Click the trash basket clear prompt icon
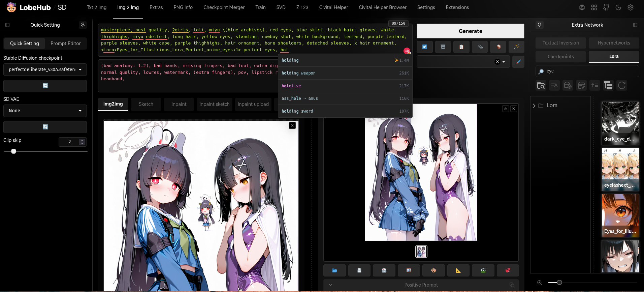Image resolution: width=644 pixels, height=292 pixels. point(443,47)
